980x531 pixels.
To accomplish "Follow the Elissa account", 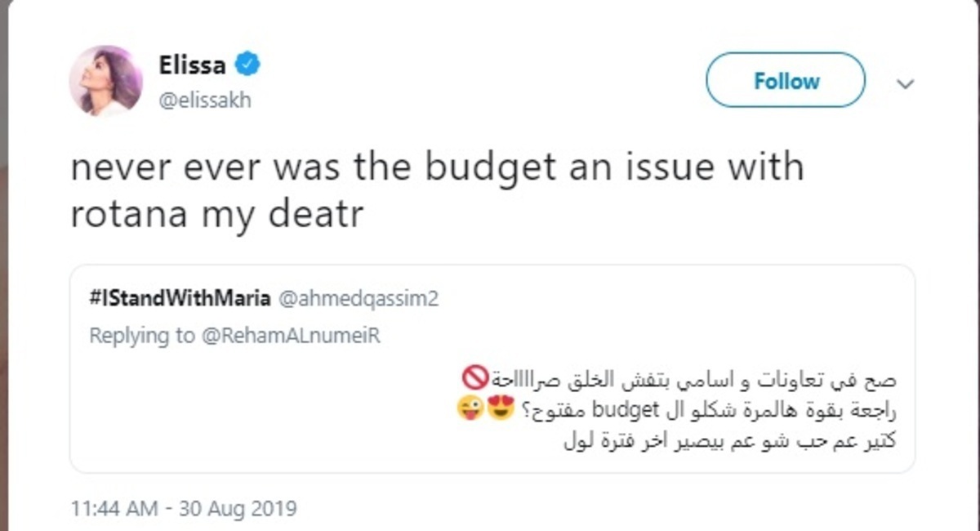I will point(786,81).
